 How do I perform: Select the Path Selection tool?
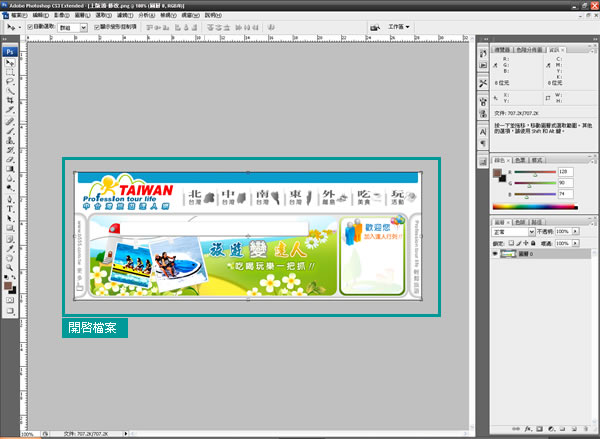[10, 219]
